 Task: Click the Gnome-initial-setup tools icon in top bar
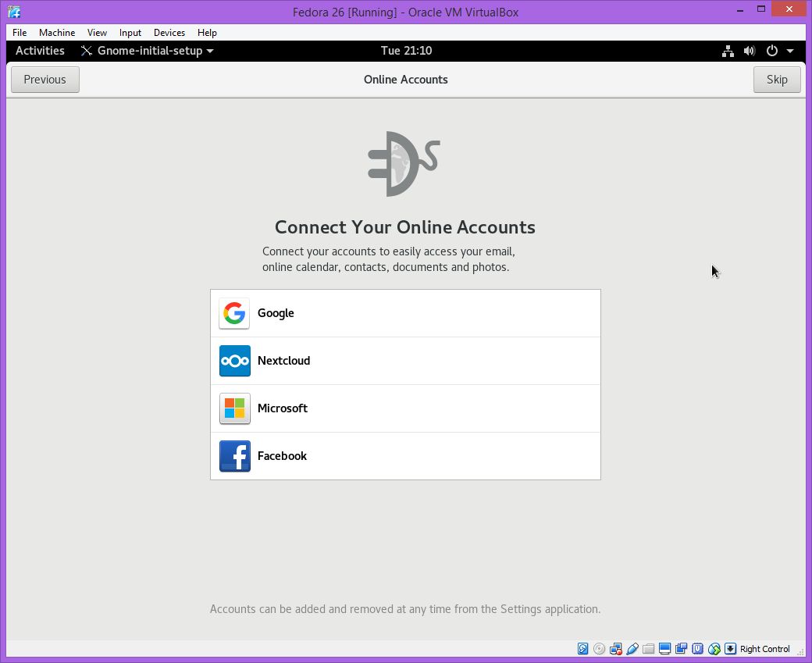click(x=87, y=51)
